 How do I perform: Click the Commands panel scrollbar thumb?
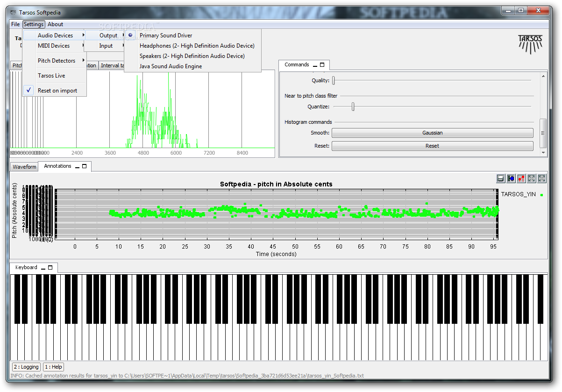coord(543,133)
